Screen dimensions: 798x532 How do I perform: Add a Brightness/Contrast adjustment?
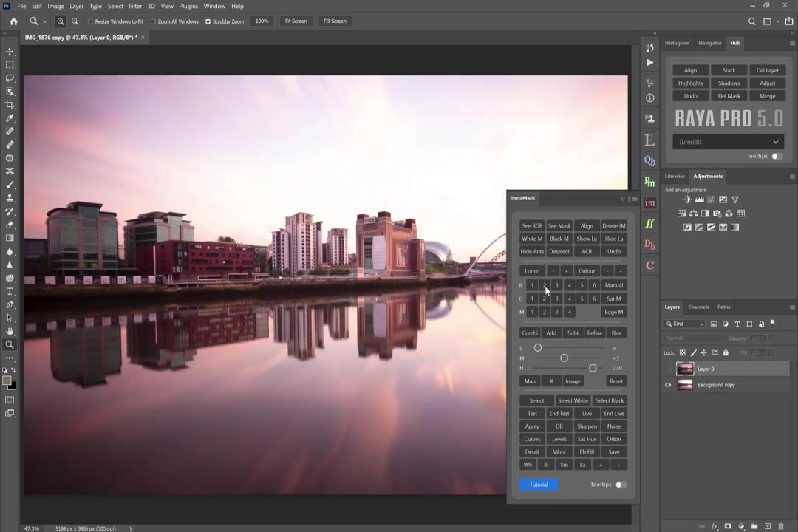[x=687, y=199]
